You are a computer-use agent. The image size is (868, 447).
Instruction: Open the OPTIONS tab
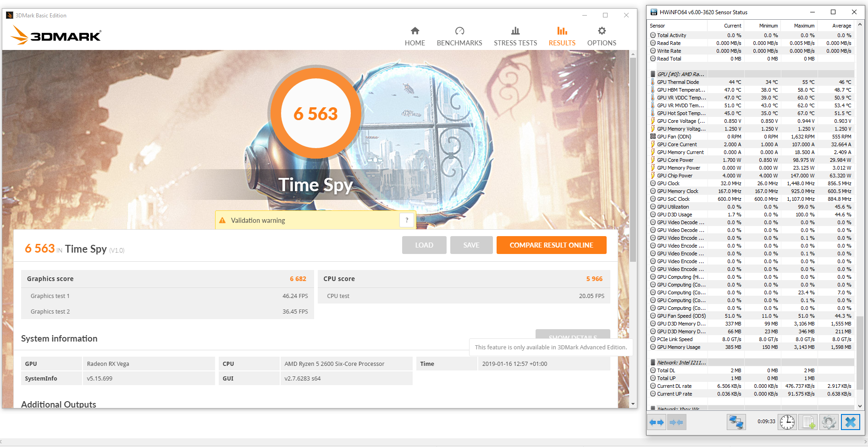pos(602,37)
